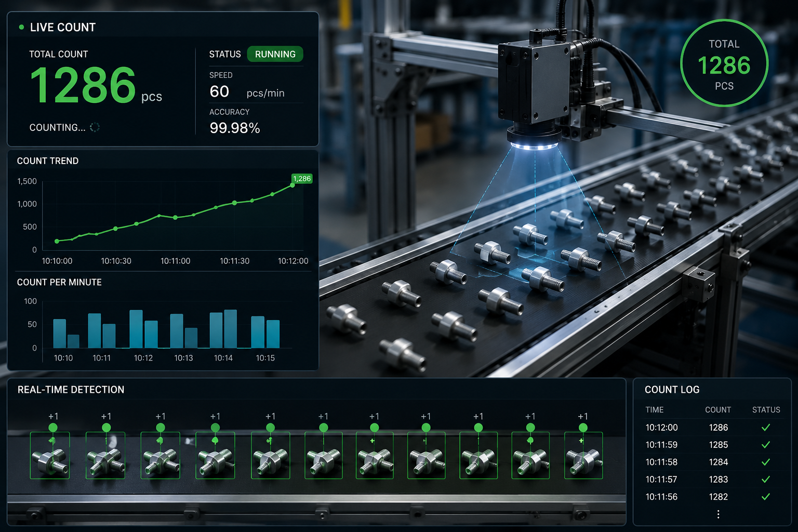The width and height of the screenshot is (798, 532).
Task: Click the count value 1284 in the log
Action: [x=719, y=462]
